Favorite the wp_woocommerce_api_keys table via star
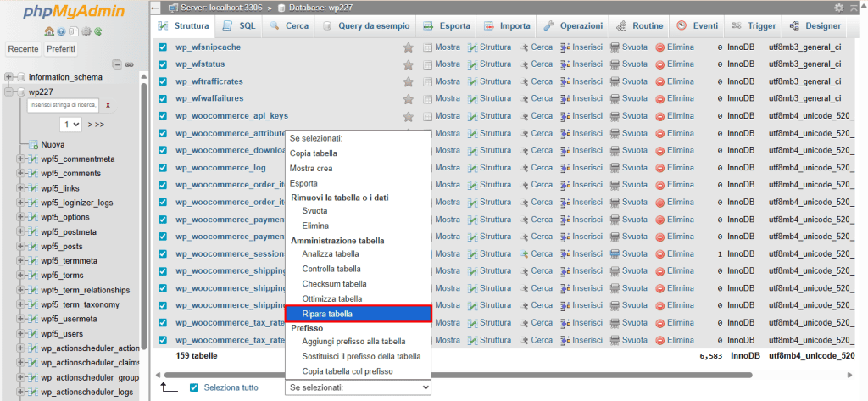Viewport: 868px width, 401px height. 409,116
